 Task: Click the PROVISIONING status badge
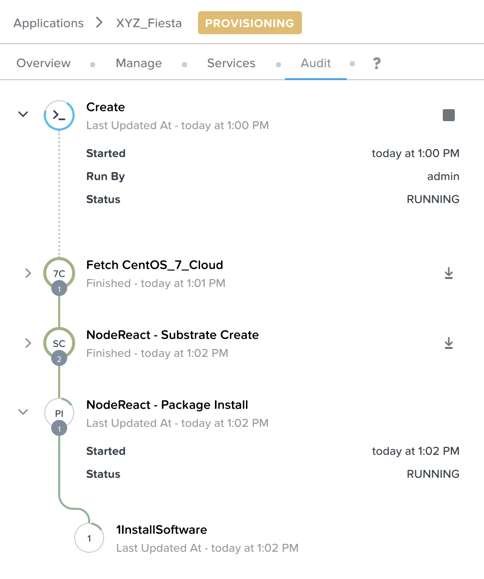coord(250,23)
